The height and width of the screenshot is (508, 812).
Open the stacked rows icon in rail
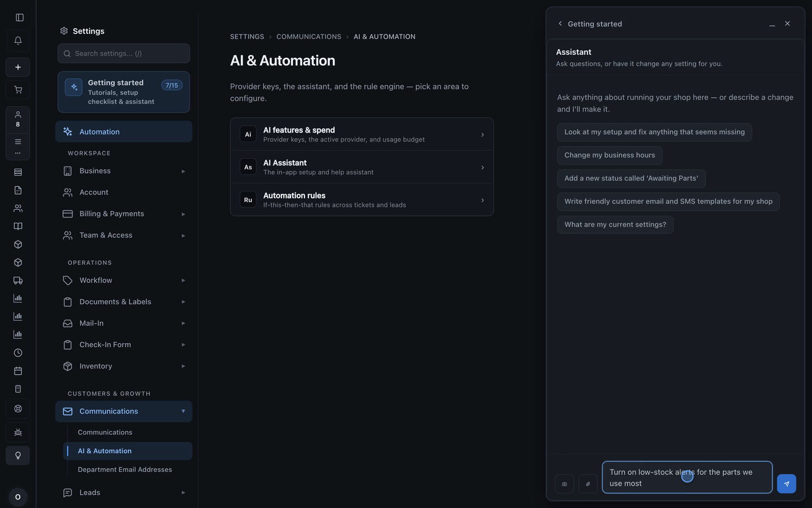(x=18, y=172)
